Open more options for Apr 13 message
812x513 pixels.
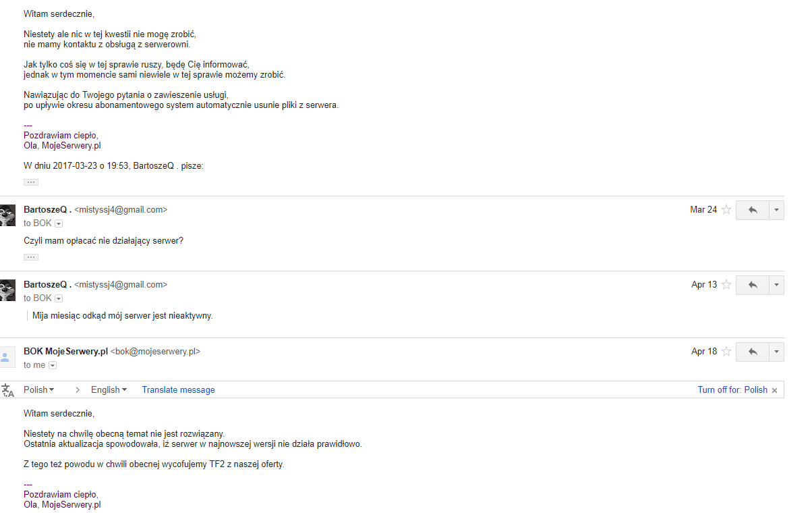click(776, 285)
